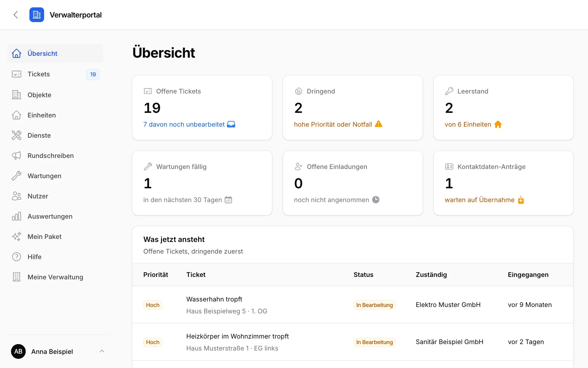Click the Auswertungen bar chart icon

[17, 216]
